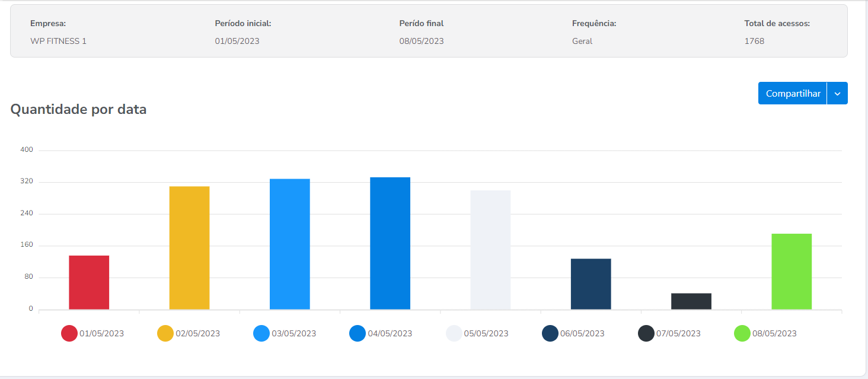Toggle the red 01/05/2023 legend circle
The image size is (868, 379).
(69, 333)
